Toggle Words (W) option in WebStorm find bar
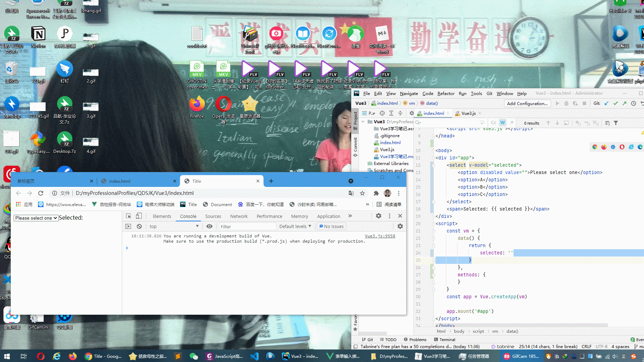Image resolution: width=644 pixels, height=362 pixels. tap(503, 123)
